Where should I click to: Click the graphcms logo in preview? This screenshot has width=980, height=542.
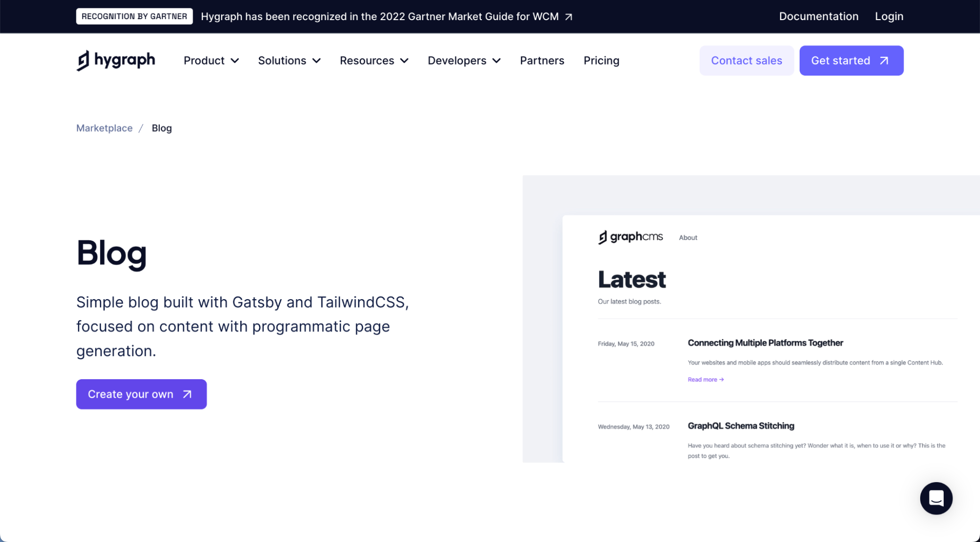(630, 237)
